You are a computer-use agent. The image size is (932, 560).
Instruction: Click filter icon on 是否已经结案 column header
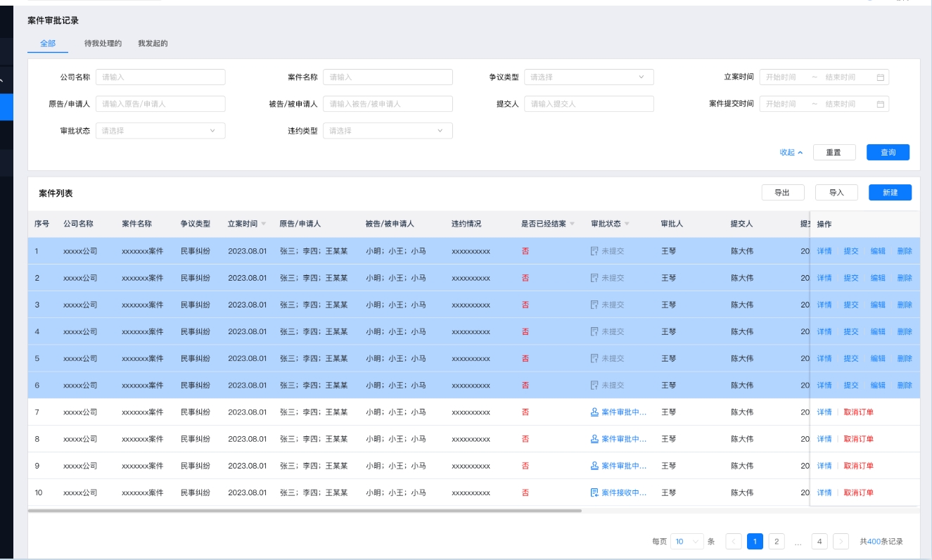pos(572,224)
